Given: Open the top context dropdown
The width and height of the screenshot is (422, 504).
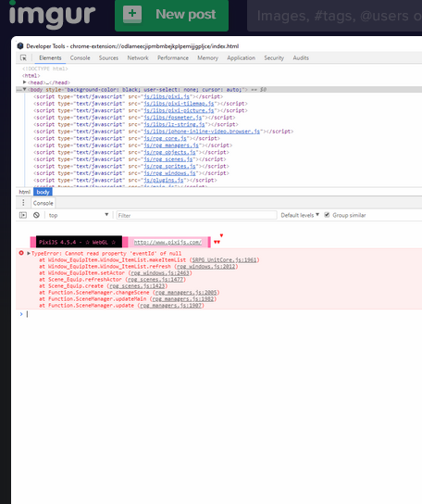Looking at the screenshot, I should [79, 215].
